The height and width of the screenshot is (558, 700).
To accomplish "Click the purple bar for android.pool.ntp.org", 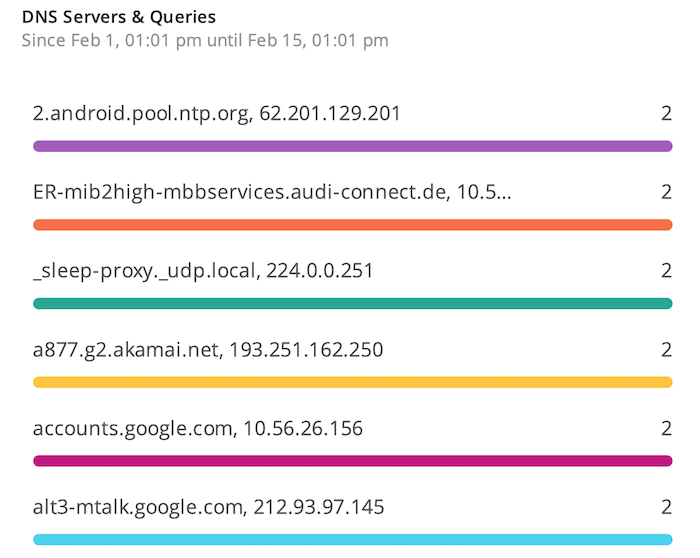I will 353,146.
